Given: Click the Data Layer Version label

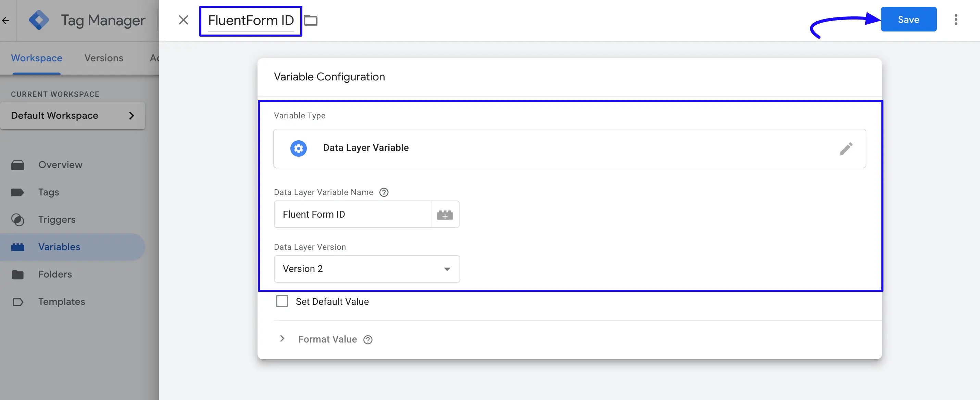Looking at the screenshot, I should point(310,247).
